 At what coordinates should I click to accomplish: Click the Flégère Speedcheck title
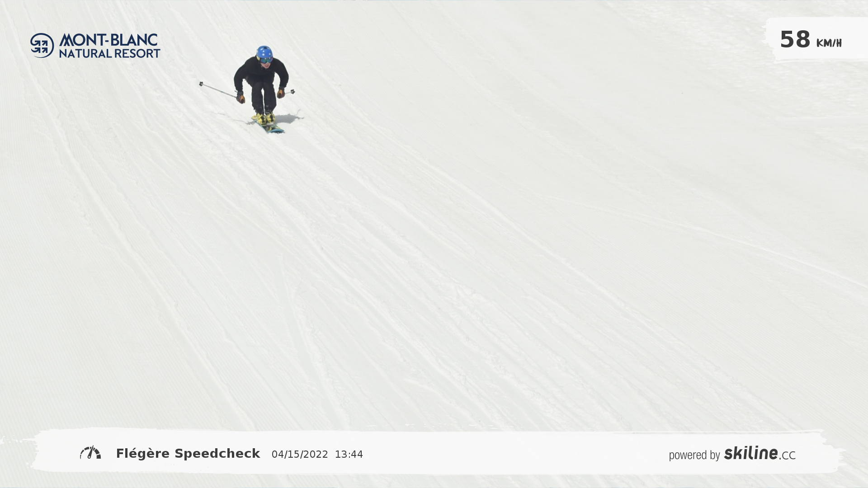188,453
